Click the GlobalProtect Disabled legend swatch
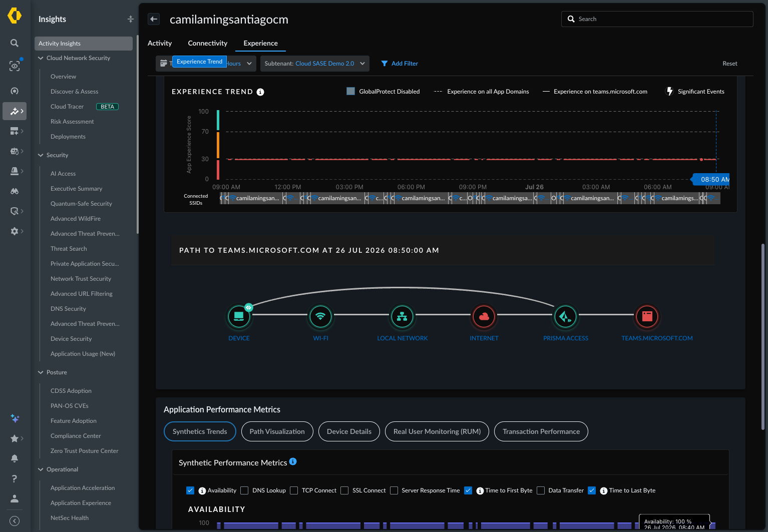 tap(351, 91)
